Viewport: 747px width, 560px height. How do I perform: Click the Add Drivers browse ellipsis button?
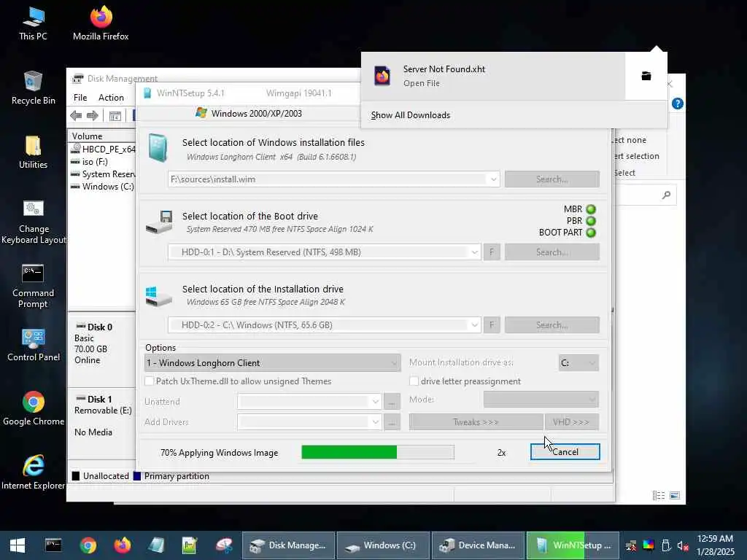(x=392, y=422)
